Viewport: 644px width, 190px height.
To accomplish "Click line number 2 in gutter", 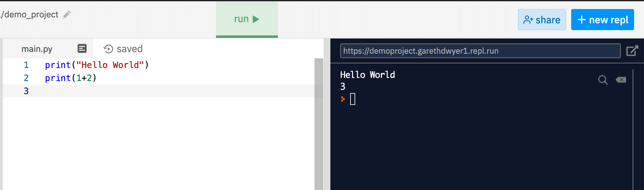I will click(26, 78).
